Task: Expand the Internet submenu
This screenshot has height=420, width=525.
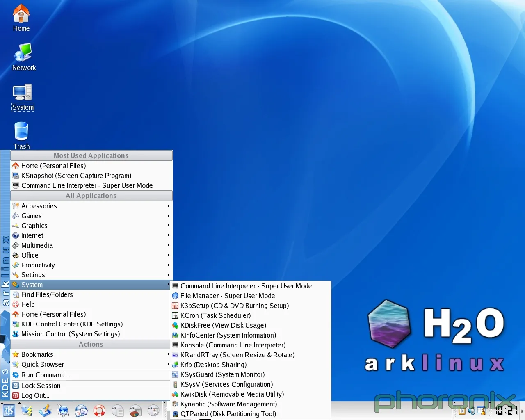Action: (x=91, y=235)
